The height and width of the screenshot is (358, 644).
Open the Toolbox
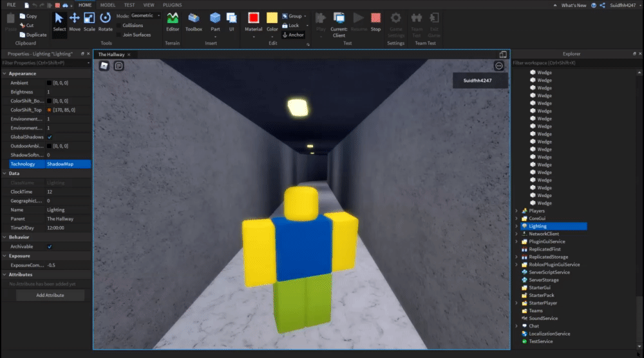pos(193,22)
